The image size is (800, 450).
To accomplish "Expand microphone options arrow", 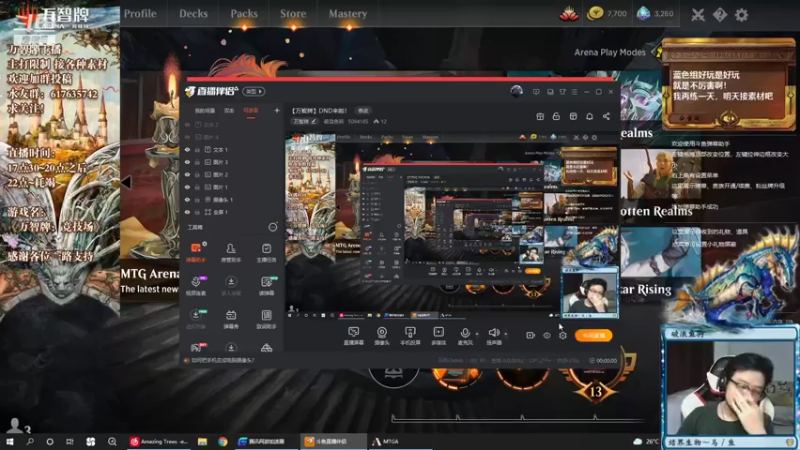I will [477, 334].
